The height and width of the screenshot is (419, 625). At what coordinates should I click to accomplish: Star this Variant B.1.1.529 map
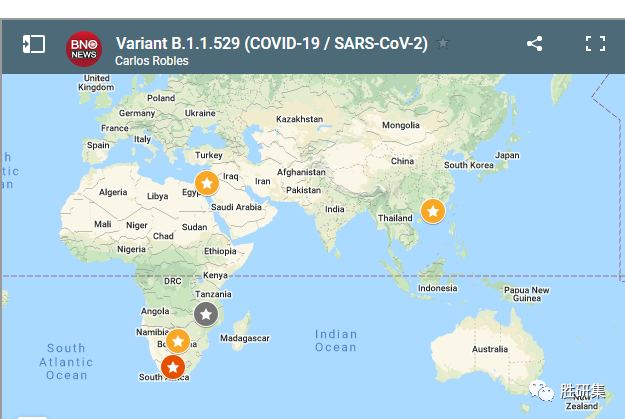coord(443,43)
